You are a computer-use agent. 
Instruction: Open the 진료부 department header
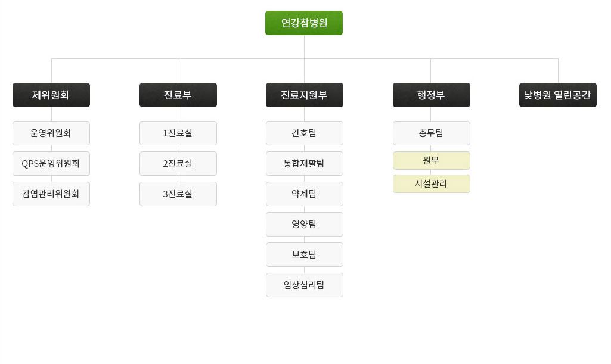[x=178, y=95]
